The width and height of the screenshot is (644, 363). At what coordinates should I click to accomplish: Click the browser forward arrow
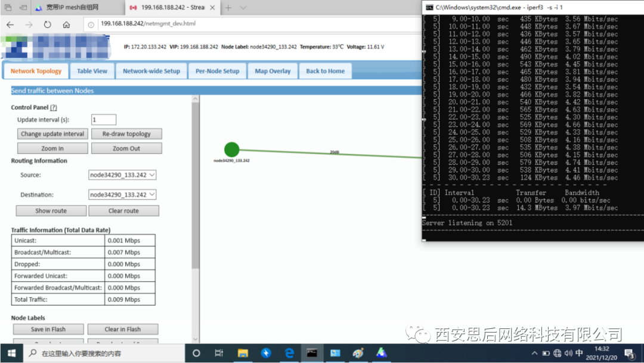click(29, 24)
